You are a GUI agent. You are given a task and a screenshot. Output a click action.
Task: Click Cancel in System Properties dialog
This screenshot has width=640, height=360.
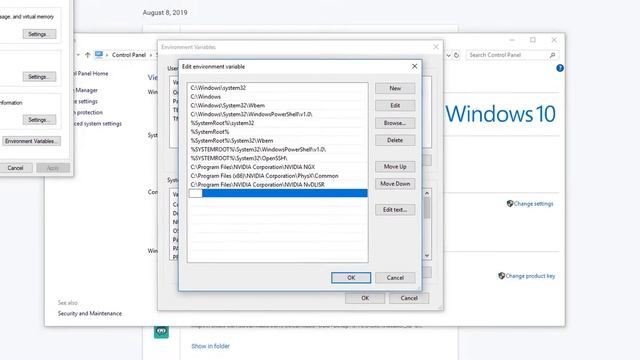[16, 168]
